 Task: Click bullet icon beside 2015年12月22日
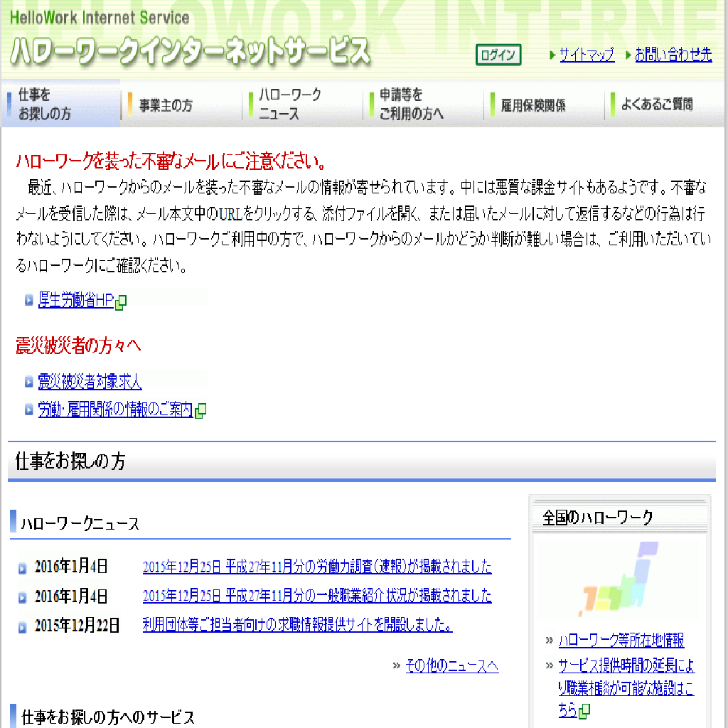tap(22, 627)
